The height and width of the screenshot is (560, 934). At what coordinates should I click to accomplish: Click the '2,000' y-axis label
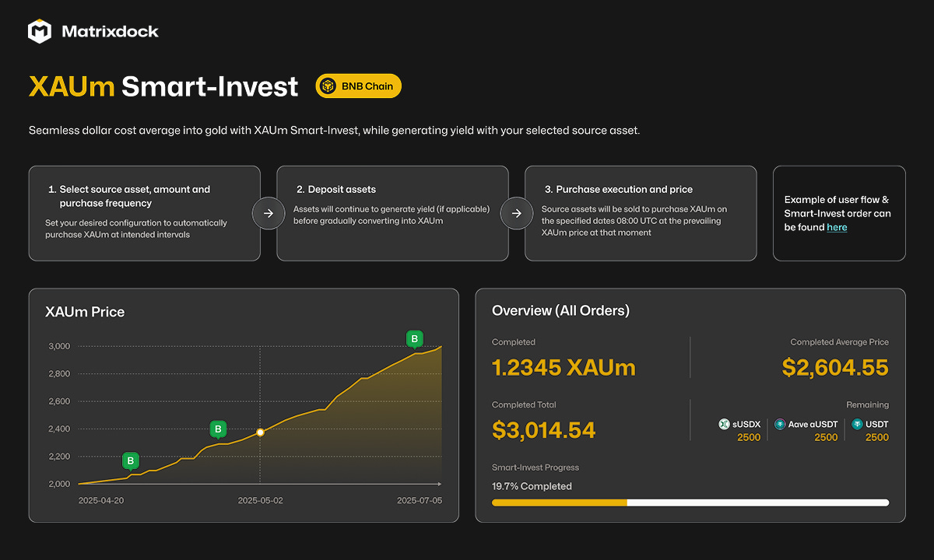pyautogui.click(x=59, y=484)
